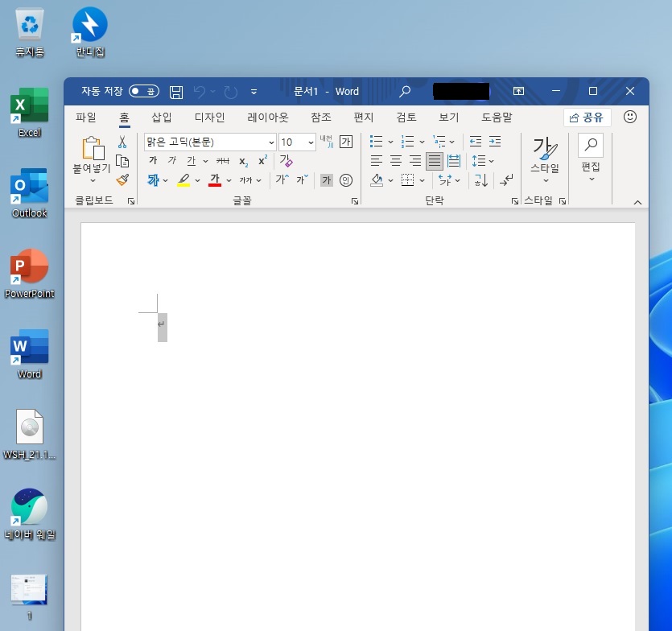Click the Sort paragraph icon

(480, 180)
